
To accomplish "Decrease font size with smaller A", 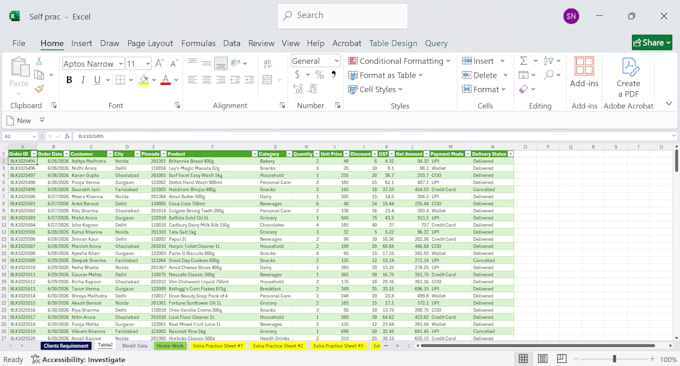I will pyautogui.click(x=173, y=64).
